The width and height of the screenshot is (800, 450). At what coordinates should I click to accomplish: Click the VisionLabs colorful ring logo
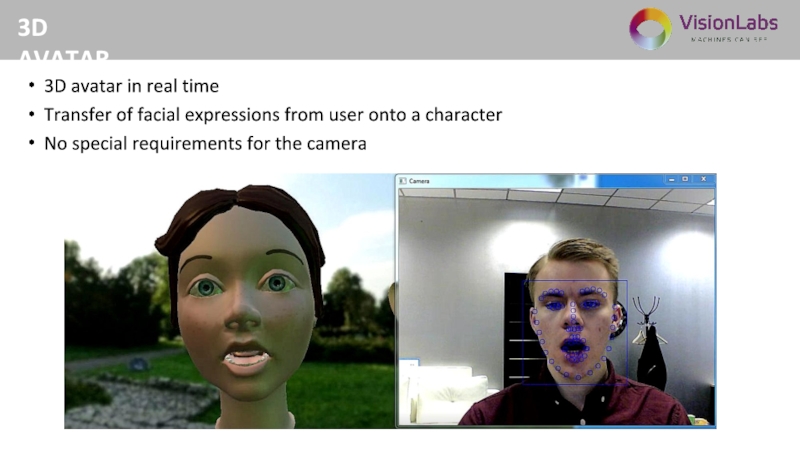pos(650,28)
